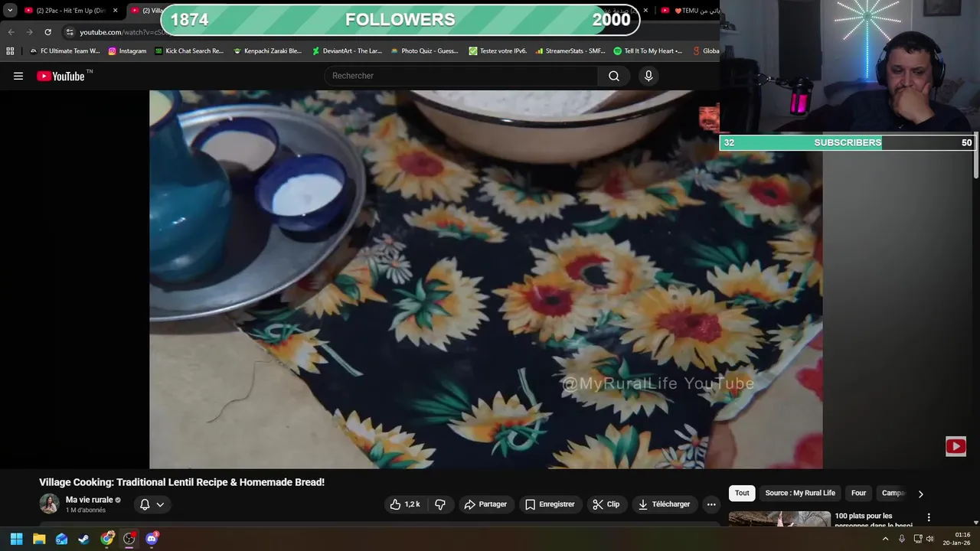Open notification bell dropdown for channel
The width and height of the screenshot is (980, 551).
click(x=152, y=504)
